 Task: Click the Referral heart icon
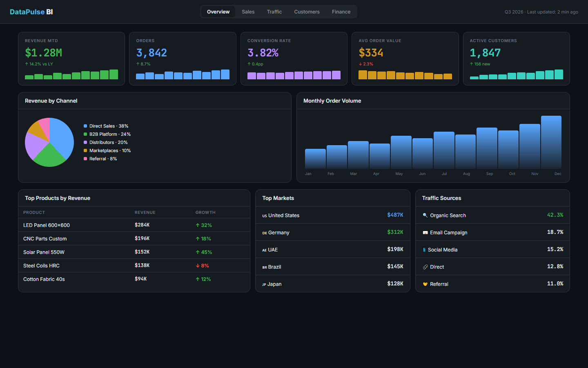[x=425, y=284]
